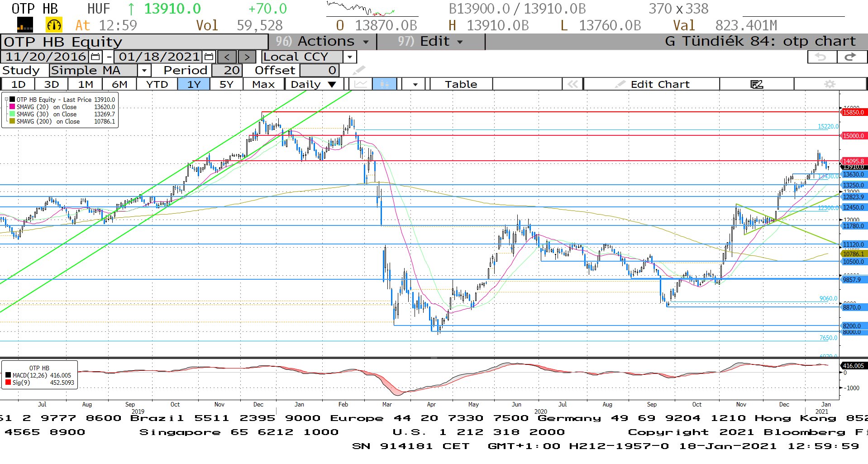Click the 8870.0 blue price label
The width and height of the screenshot is (868, 464).
(854, 307)
